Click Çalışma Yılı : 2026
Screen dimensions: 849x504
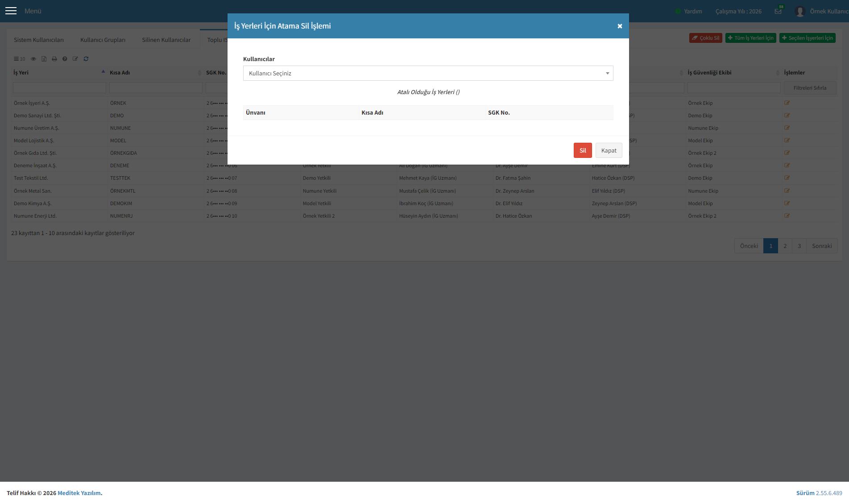click(738, 11)
